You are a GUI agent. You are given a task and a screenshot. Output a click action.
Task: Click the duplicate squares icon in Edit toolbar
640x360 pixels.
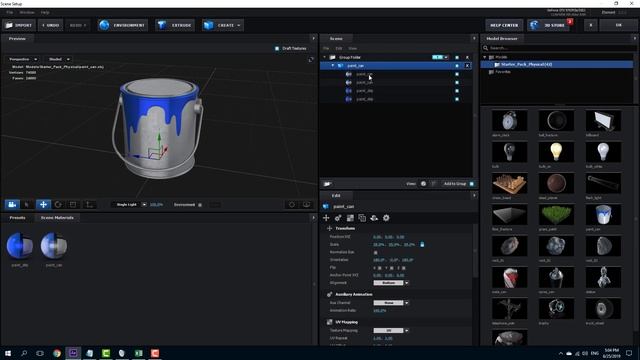362,218
